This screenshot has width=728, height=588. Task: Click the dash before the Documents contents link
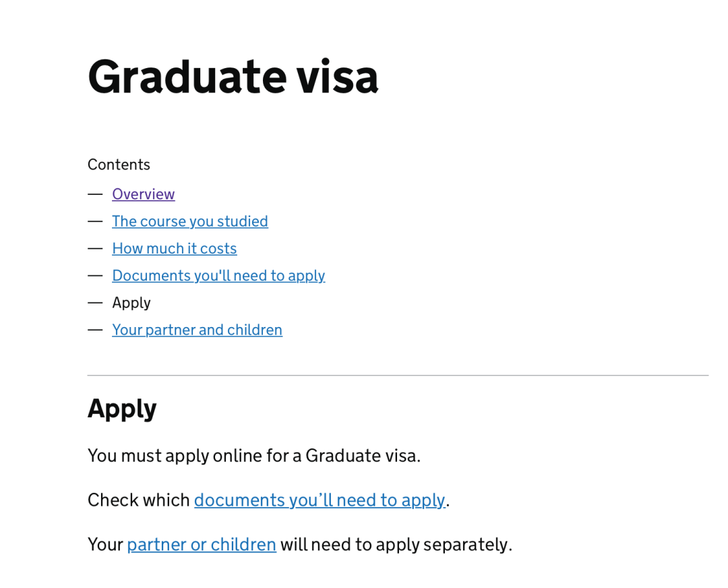coord(95,276)
